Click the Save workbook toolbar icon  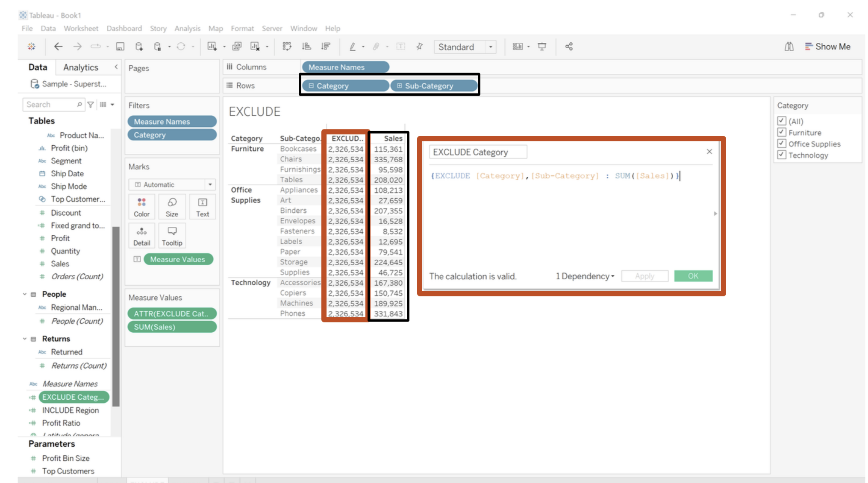[x=120, y=47]
